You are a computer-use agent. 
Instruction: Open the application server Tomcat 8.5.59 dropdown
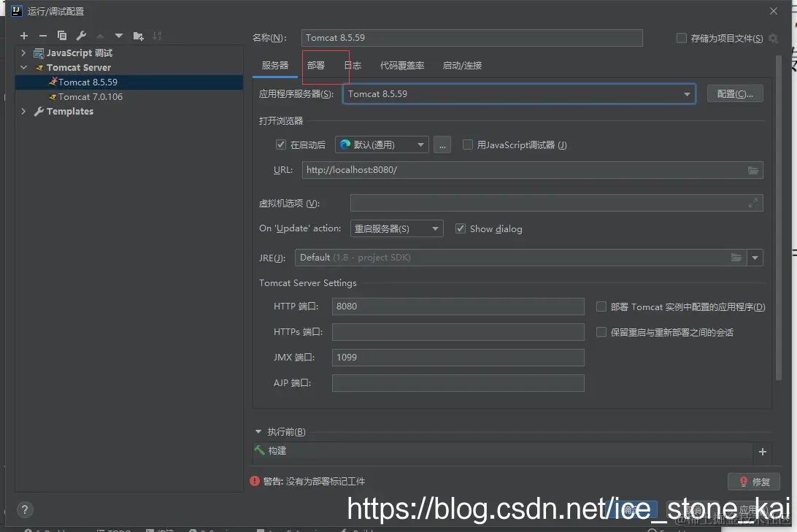(519, 94)
